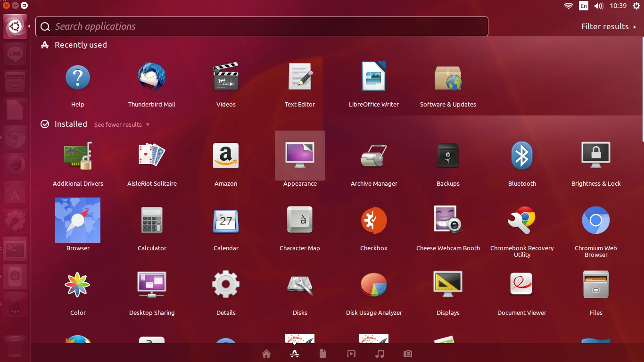Open the Details app
The image size is (644, 362).
226,285
